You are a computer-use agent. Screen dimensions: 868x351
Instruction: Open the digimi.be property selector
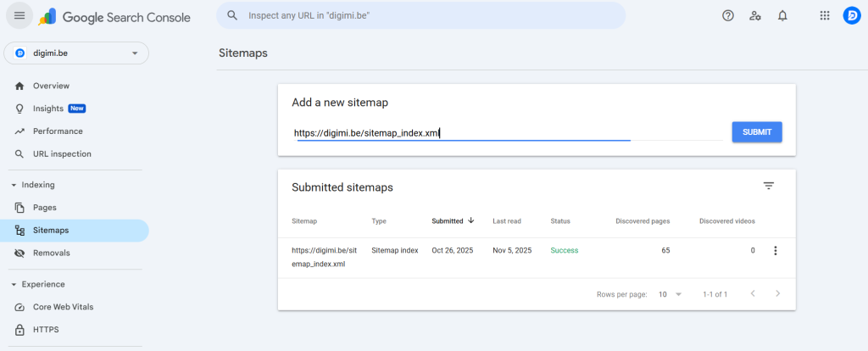pos(76,53)
